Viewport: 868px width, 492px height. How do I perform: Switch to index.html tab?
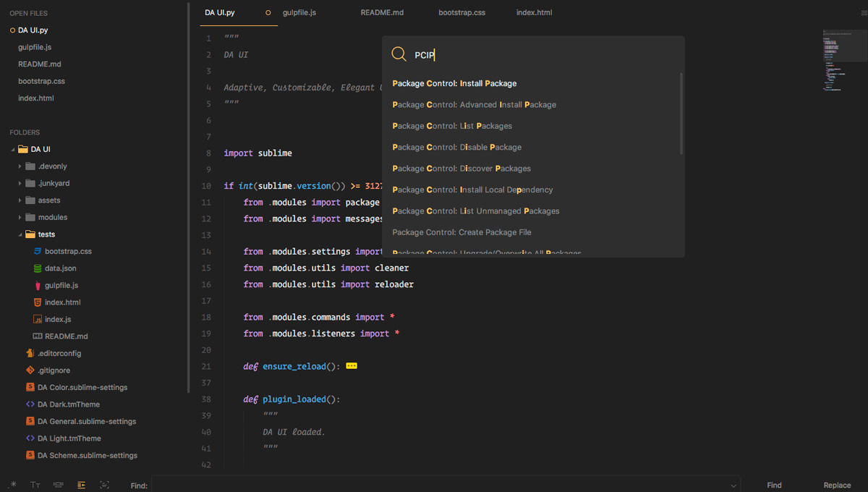pos(534,13)
